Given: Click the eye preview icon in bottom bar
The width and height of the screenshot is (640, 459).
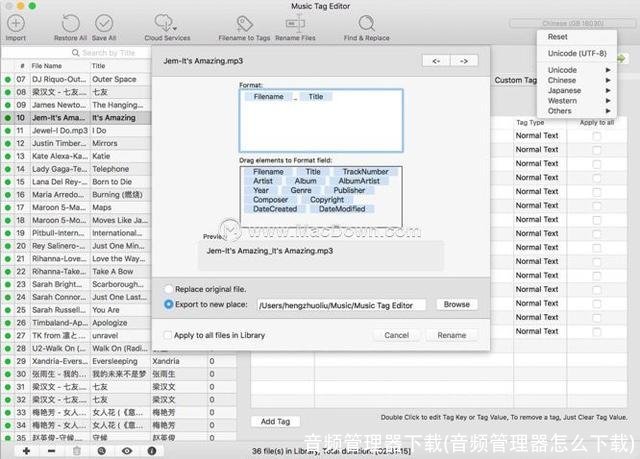Looking at the screenshot, I should [127, 451].
